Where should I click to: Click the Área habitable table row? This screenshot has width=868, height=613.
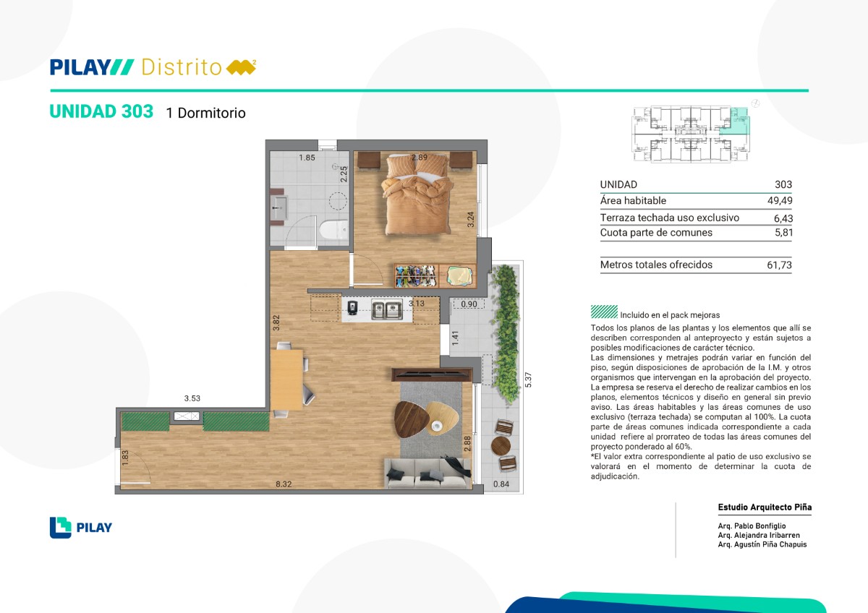[696, 201]
